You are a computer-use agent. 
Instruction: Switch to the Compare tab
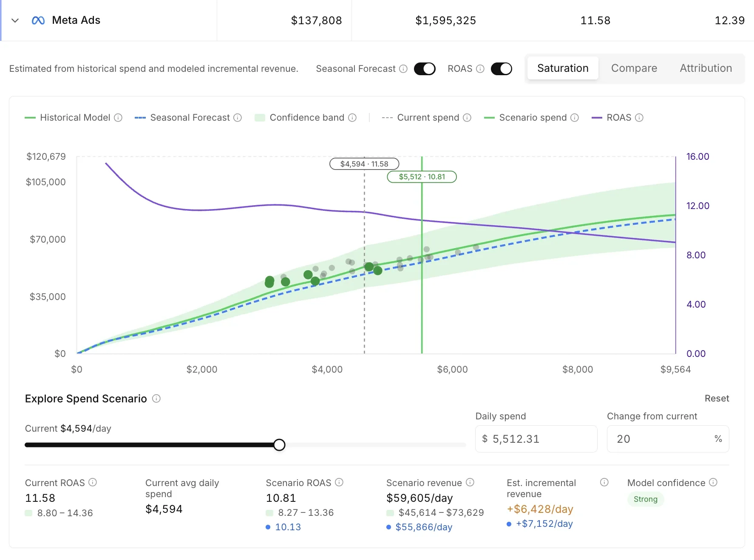click(x=634, y=68)
